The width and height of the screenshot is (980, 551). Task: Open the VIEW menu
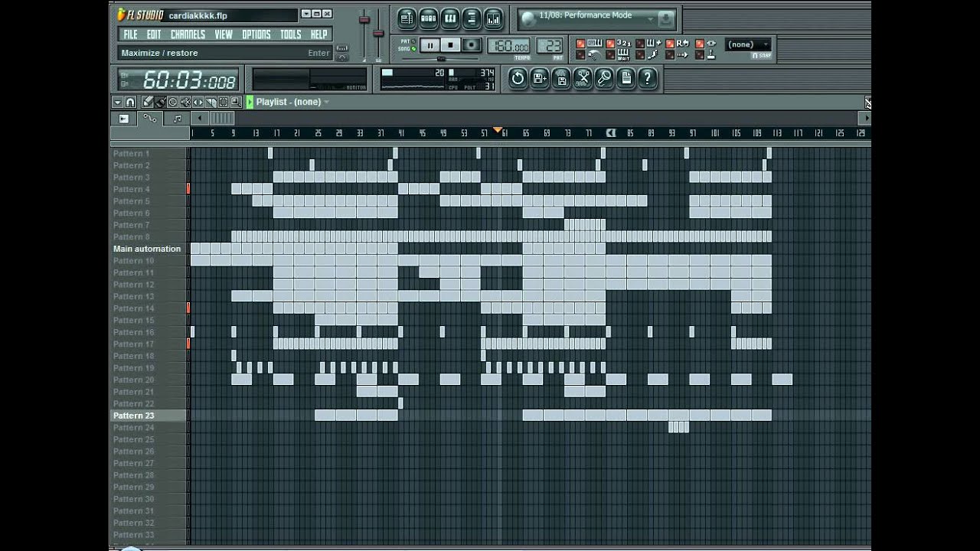(224, 34)
